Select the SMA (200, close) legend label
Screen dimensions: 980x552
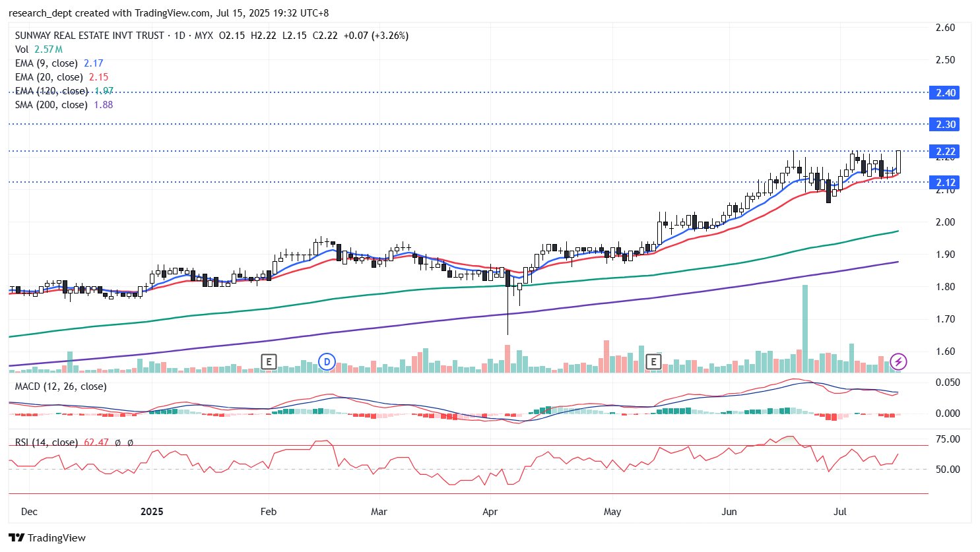pos(51,105)
